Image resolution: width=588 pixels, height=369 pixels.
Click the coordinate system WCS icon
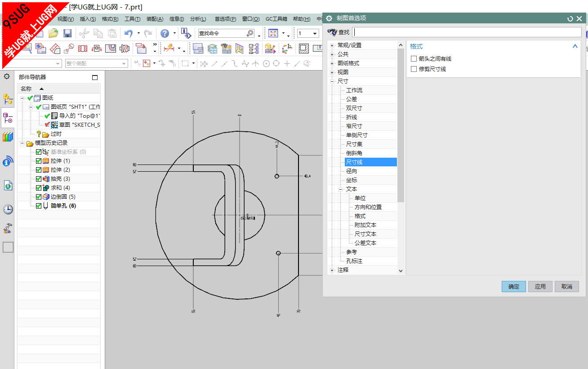tap(287, 48)
